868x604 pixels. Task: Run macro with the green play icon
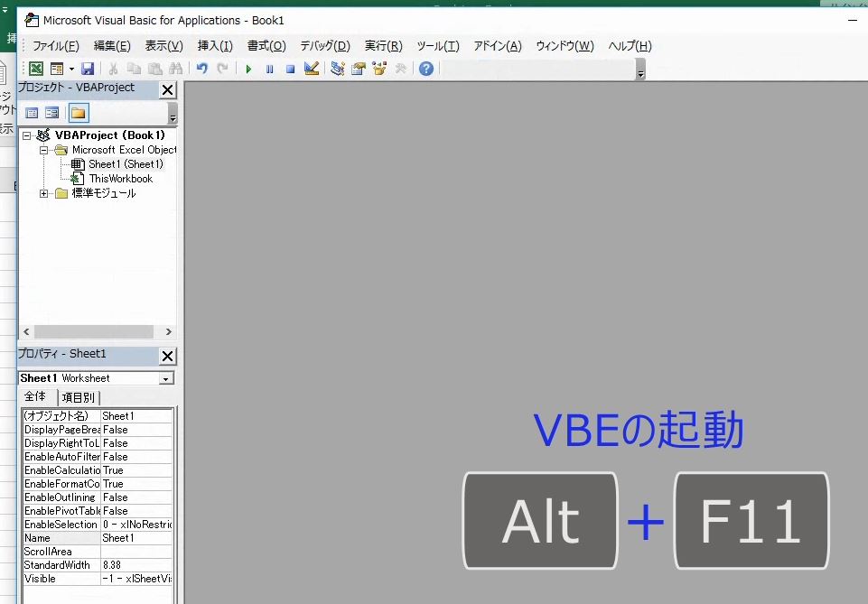click(x=248, y=70)
